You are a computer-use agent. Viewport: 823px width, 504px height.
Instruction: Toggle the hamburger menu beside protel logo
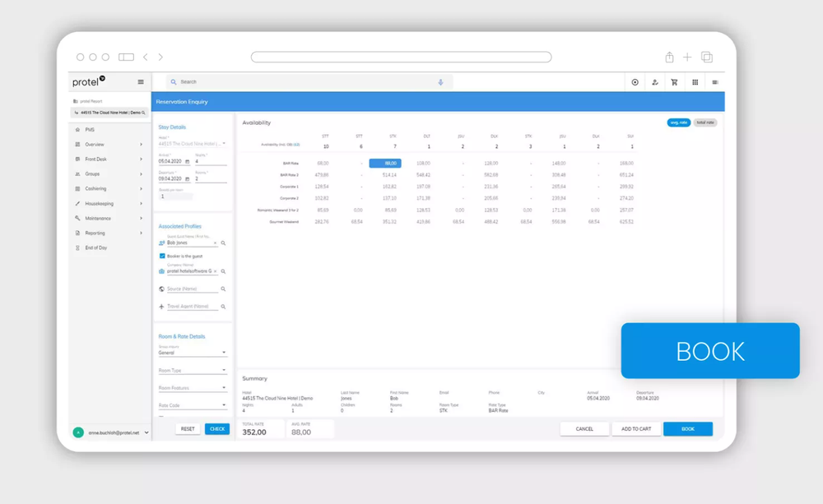click(x=141, y=82)
